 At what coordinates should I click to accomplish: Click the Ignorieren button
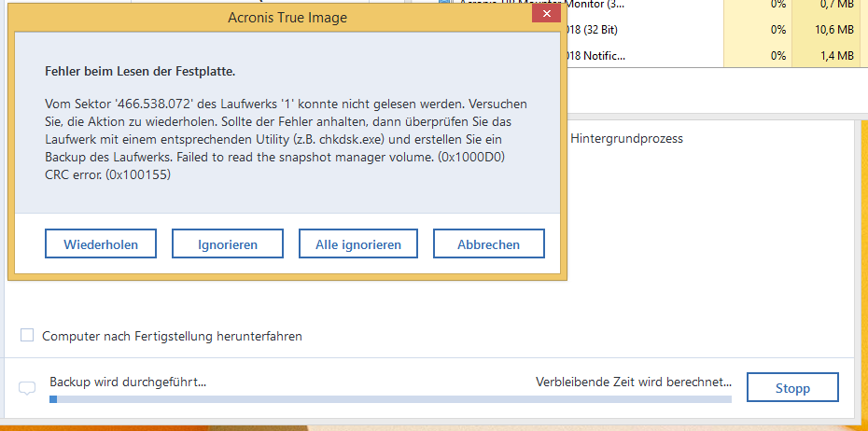(228, 244)
